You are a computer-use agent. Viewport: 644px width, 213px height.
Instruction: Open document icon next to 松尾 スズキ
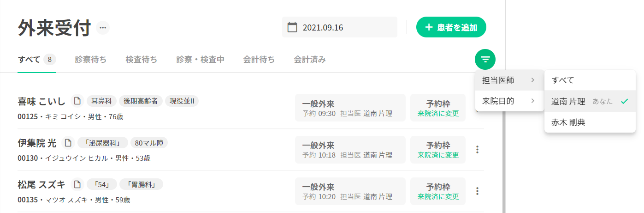tap(77, 184)
